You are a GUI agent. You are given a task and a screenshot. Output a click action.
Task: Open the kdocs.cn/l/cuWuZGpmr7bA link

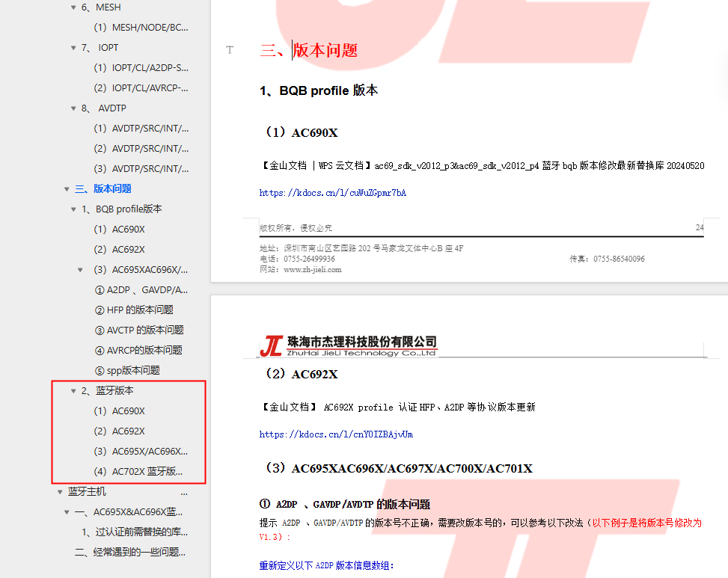point(332,193)
